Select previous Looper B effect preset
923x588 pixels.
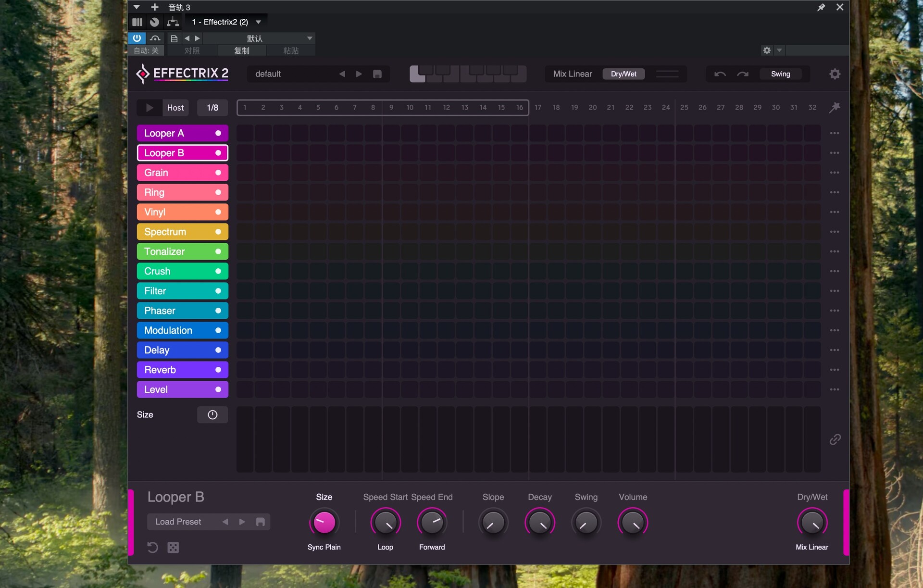point(225,522)
